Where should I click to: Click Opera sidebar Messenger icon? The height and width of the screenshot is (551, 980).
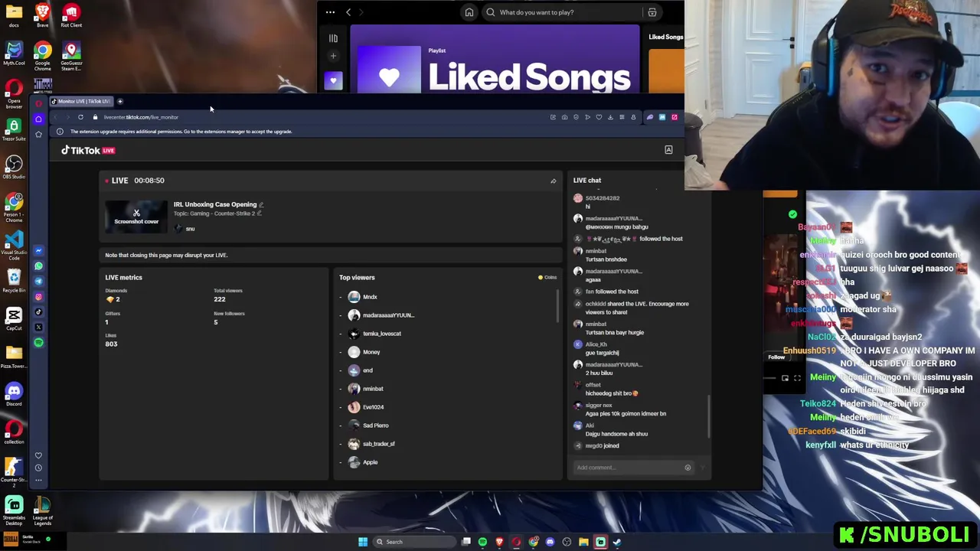point(38,250)
